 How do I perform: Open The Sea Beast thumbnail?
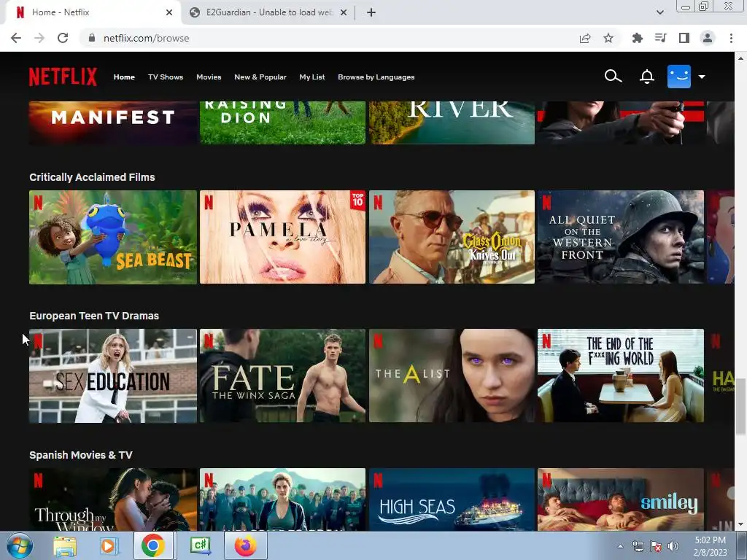pos(113,237)
